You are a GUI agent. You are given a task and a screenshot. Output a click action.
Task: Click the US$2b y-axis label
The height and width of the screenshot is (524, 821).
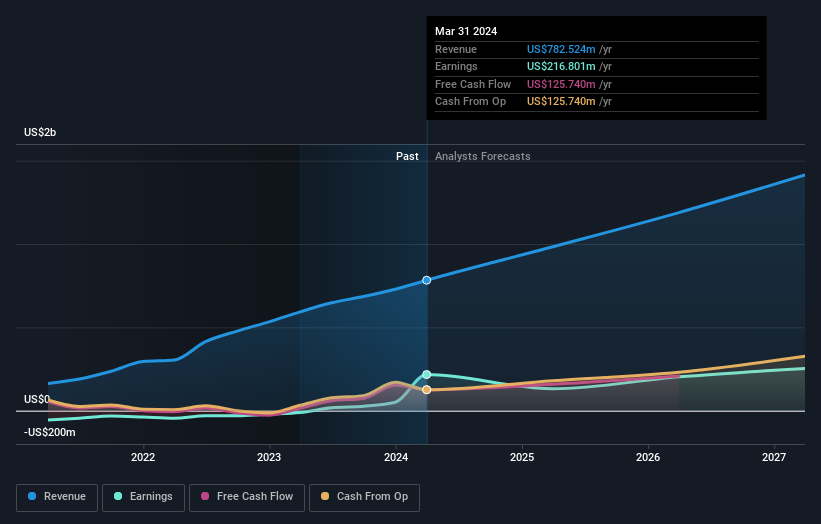point(40,132)
